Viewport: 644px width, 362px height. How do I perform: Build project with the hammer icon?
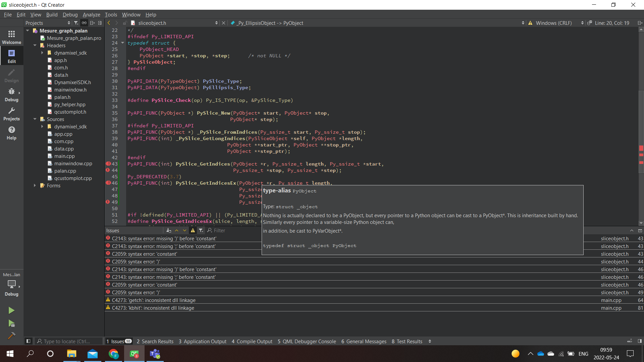pos(11,336)
